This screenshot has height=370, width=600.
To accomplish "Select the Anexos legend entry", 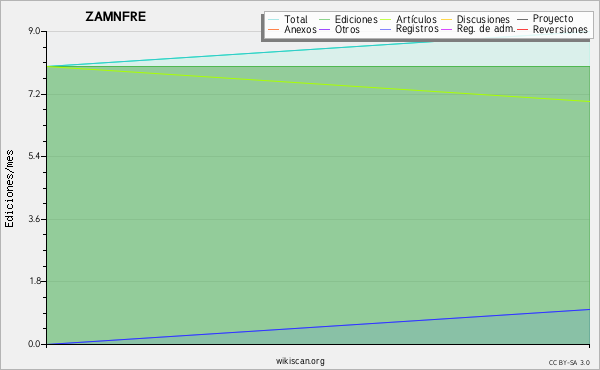I will pyautogui.click(x=293, y=29).
